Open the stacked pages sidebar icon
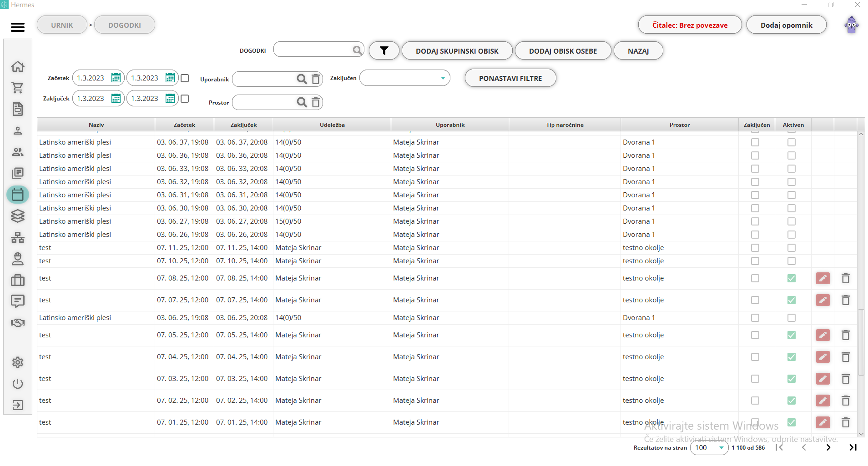 pos(18,173)
